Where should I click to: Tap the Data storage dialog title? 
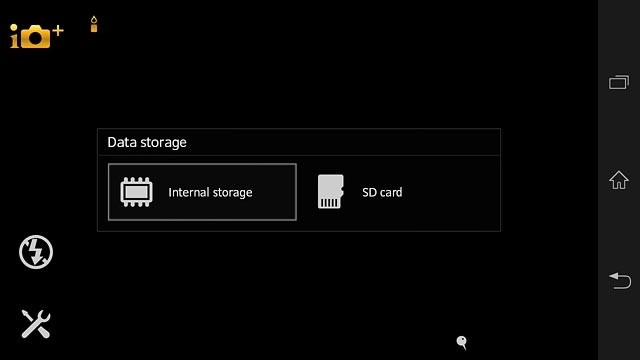pos(147,142)
